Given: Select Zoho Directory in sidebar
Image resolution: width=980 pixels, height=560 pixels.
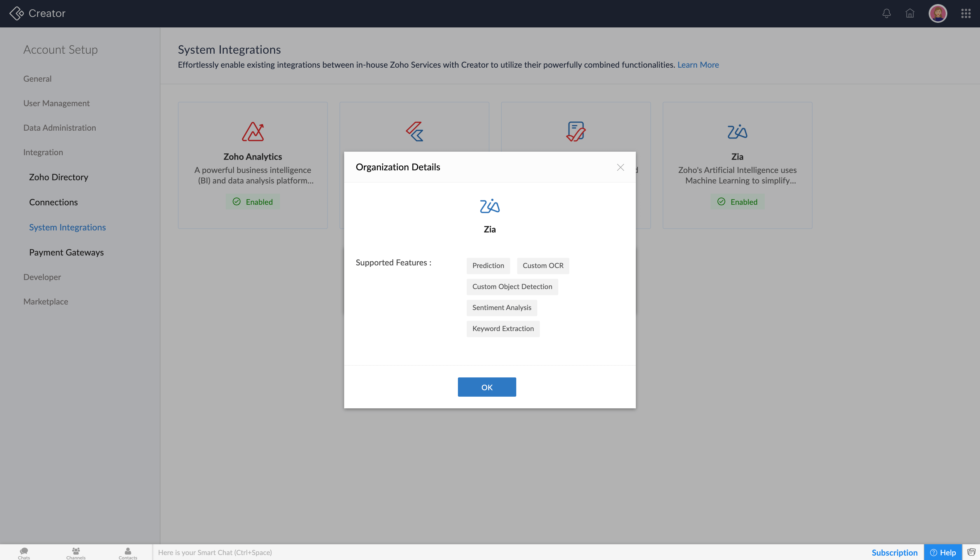Looking at the screenshot, I should [58, 177].
